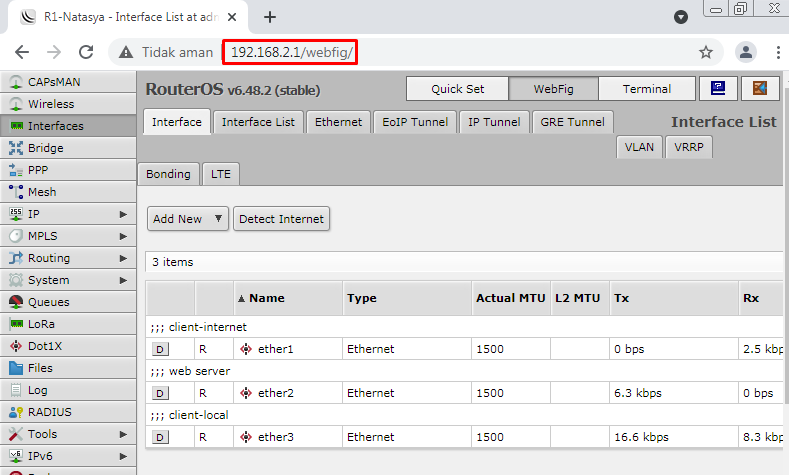Go back in browser history

(22, 52)
